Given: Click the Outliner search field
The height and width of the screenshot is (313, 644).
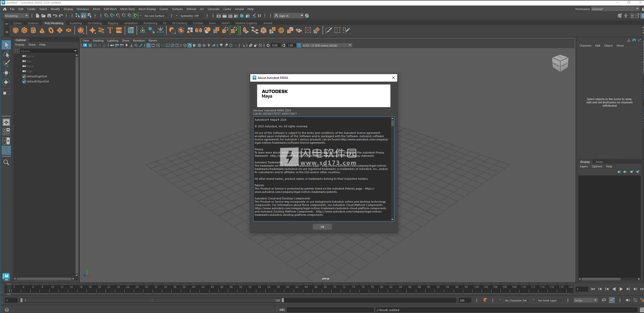Looking at the screenshot, I should tap(47, 51).
